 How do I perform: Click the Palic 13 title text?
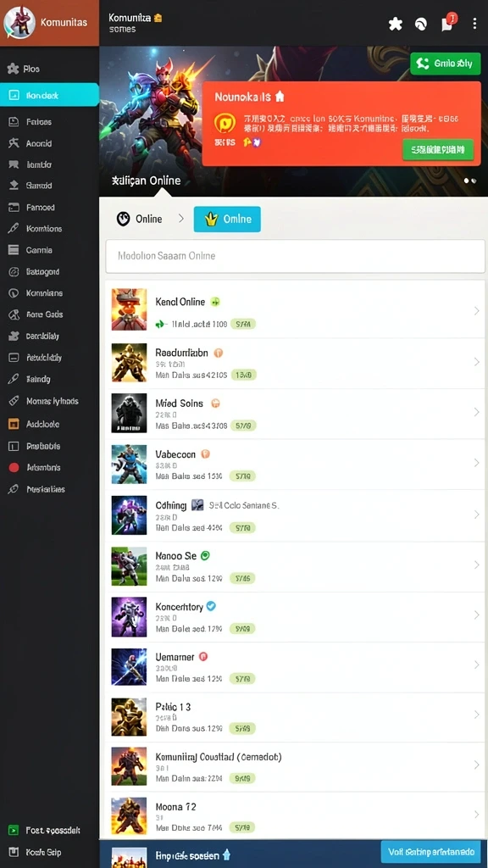173,707
